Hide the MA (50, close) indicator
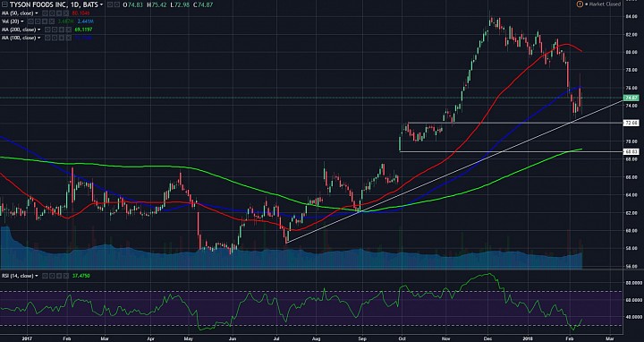644x342 pixels. tap(45, 13)
